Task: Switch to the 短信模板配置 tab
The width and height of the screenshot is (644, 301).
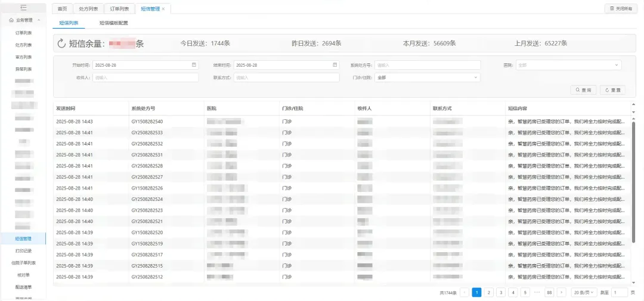Action: (x=113, y=23)
